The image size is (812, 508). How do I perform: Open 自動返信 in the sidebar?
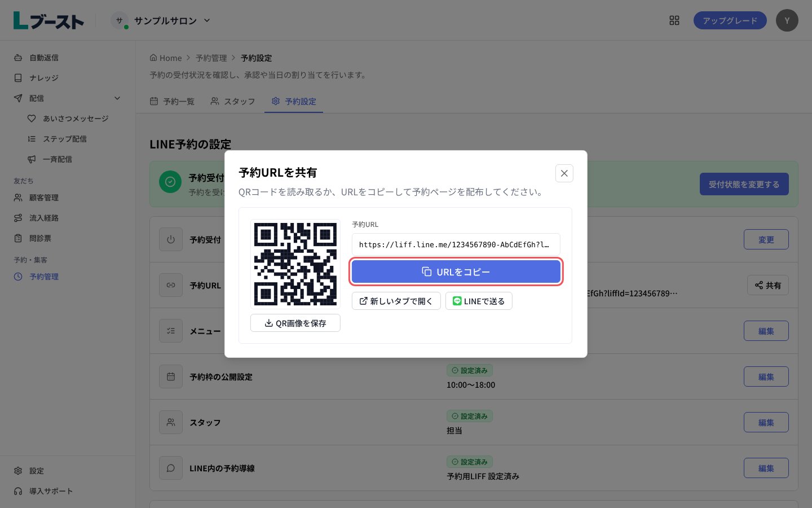68,58
